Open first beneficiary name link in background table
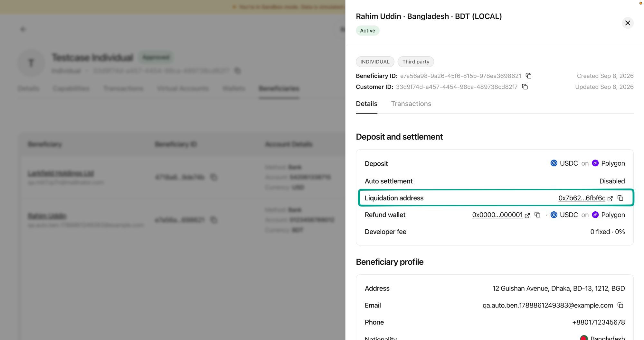The width and height of the screenshot is (644, 340). click(x=61, y=173)
